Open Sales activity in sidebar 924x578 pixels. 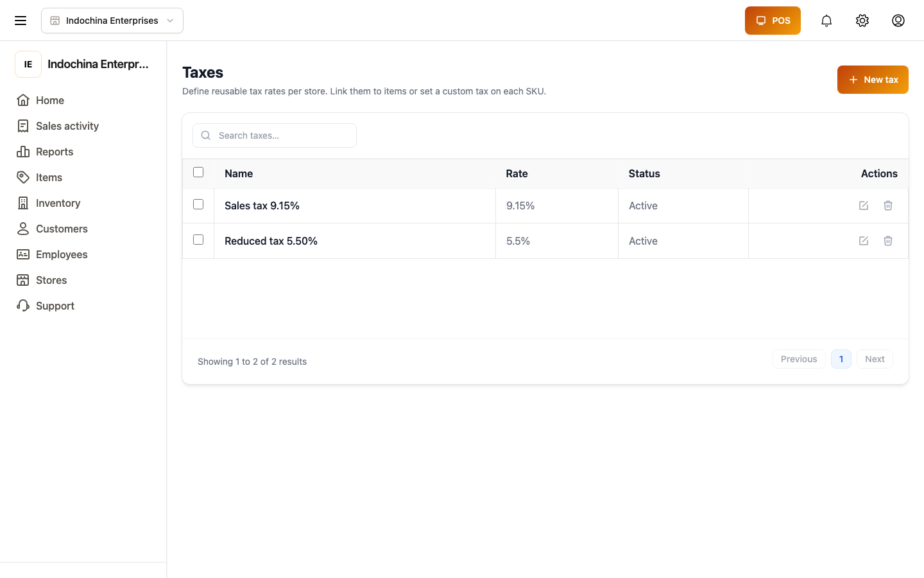[83, 126]
